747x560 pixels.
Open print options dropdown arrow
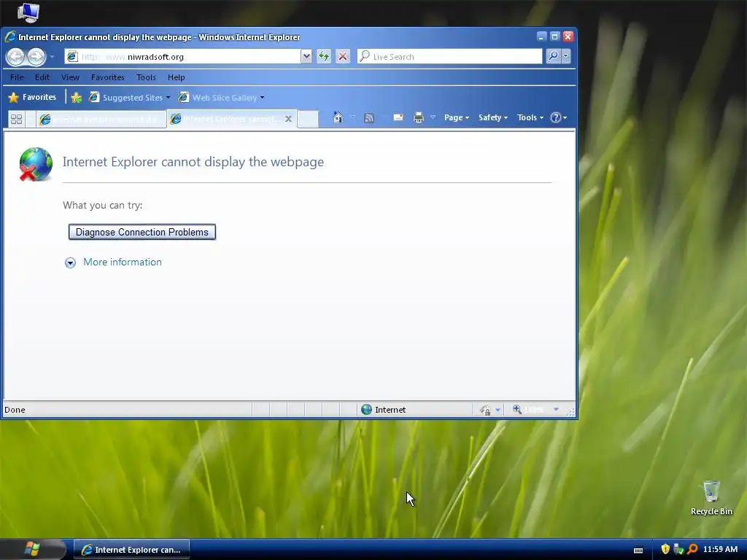point(433,117)
